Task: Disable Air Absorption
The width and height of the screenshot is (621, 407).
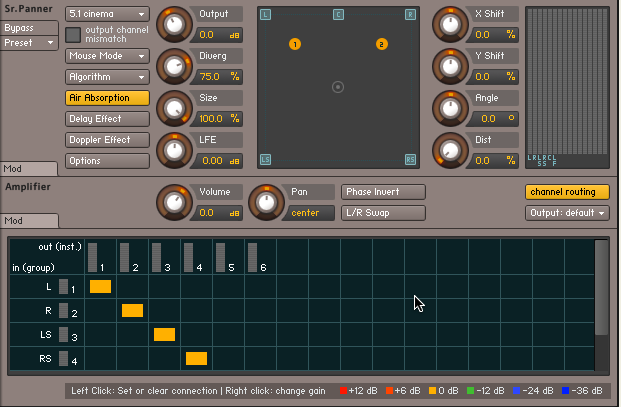Action: pyautogui.click(x=107, y=98)
